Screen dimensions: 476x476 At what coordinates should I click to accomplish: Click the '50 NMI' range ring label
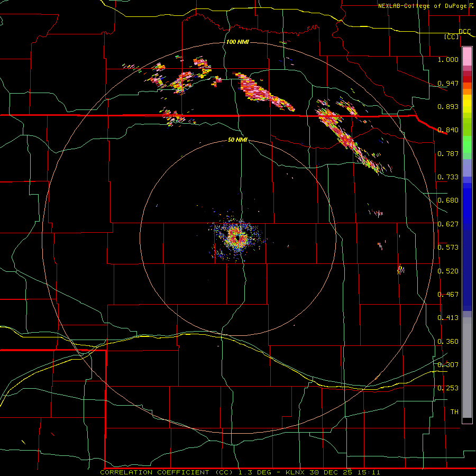pyautogui.click(x=237, y=140)
